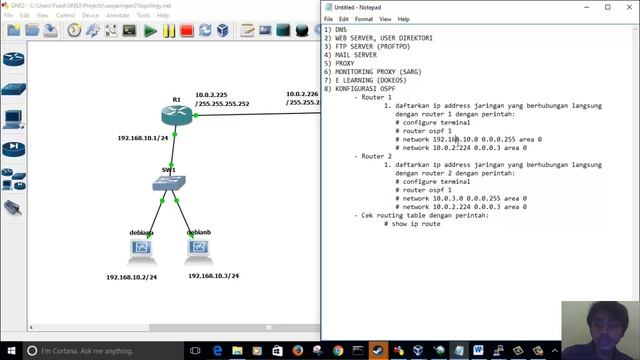Open Firefox from the taskbar
This screenshot has height=360, width=640.
298,351
